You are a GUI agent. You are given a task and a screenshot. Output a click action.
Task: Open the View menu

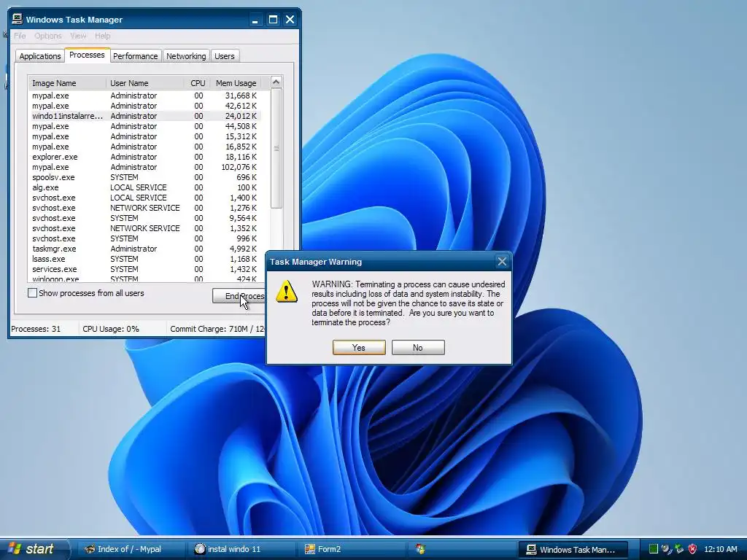point(78,36)
